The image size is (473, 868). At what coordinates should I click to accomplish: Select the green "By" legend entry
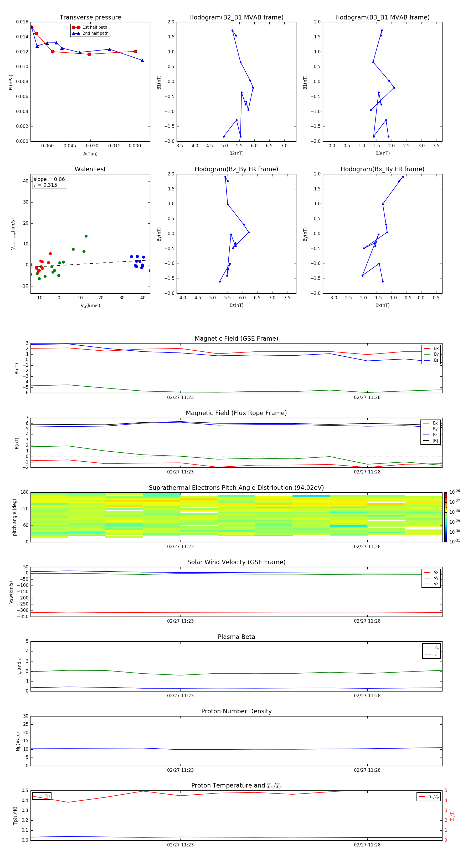click(x=431, y=354)
